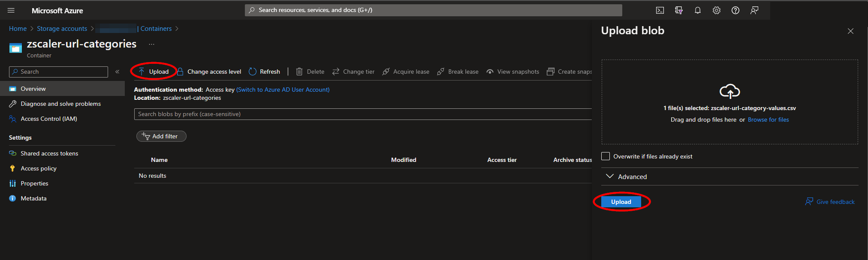Viewport: 868px width, 260px height.
Task: Click Change access level
Action: 209,72
